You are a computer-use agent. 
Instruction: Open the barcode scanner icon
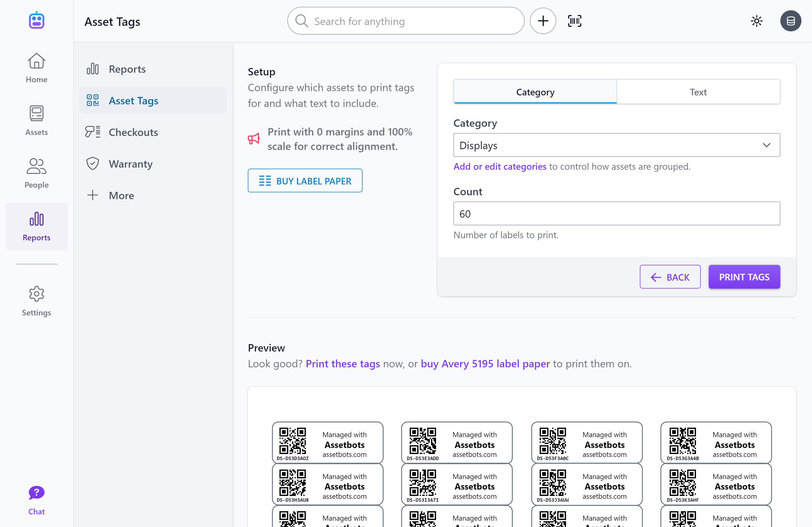pos(574,21)
